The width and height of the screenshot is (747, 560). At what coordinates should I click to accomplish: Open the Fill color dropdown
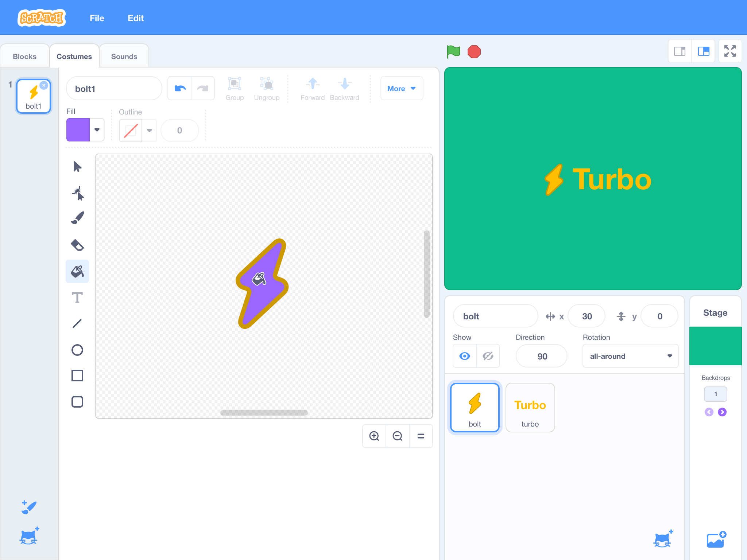pyautogui.click(x=97, y=130)
